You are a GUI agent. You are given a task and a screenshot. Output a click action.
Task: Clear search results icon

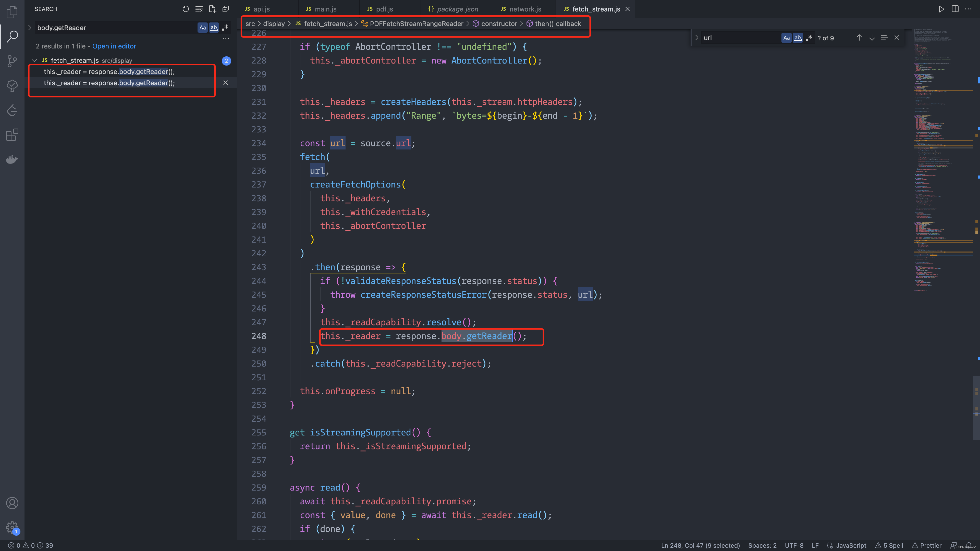click(x=199, y=9)
